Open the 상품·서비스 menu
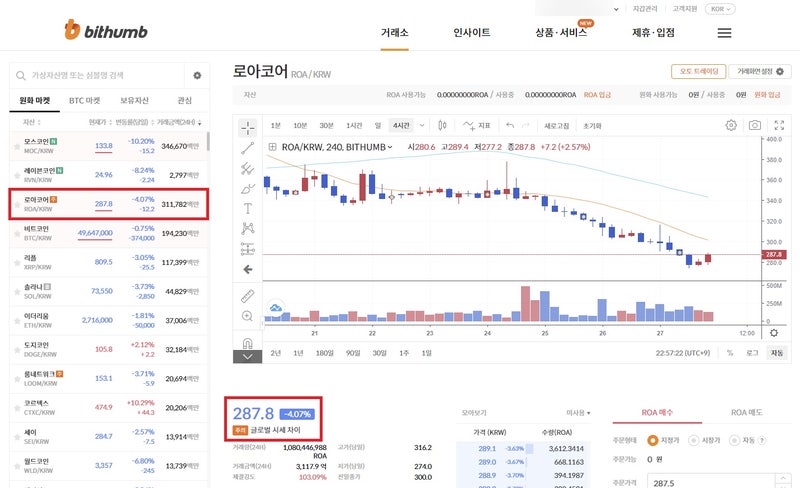Viewport: 800px width, 488px height. click(x=561, y=33)
